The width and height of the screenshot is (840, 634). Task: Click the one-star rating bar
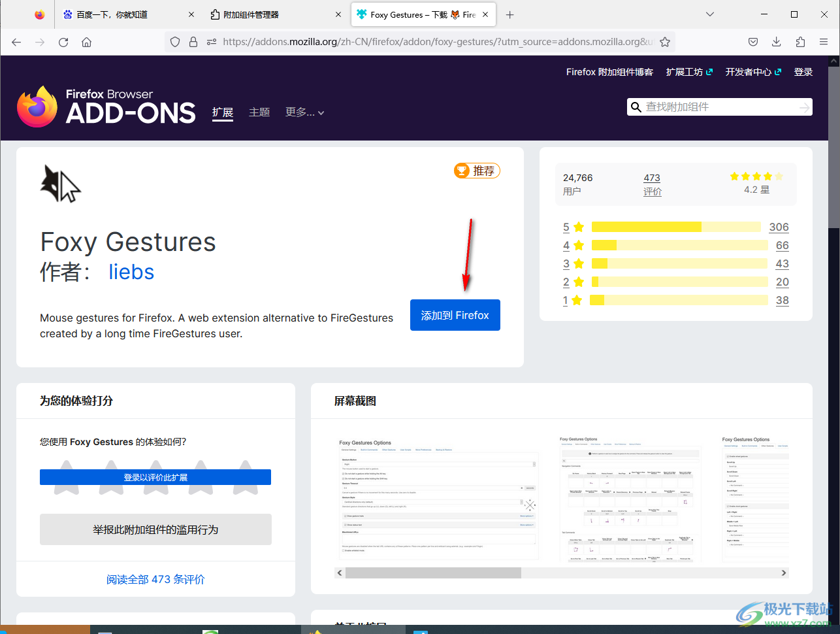(679, 300)
